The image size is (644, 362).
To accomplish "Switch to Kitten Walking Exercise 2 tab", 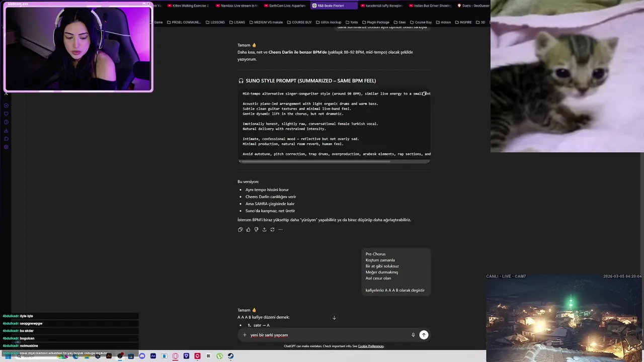I will coord(188,6).
